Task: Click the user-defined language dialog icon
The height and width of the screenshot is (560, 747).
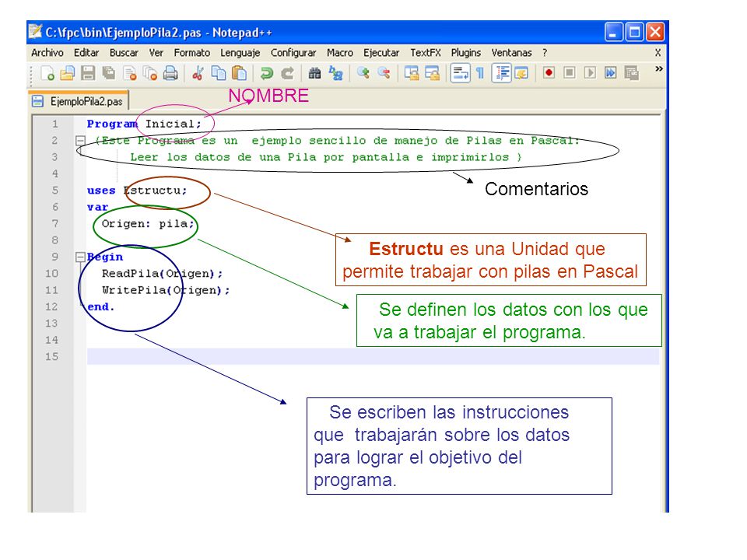Action: tap(521, 73)
